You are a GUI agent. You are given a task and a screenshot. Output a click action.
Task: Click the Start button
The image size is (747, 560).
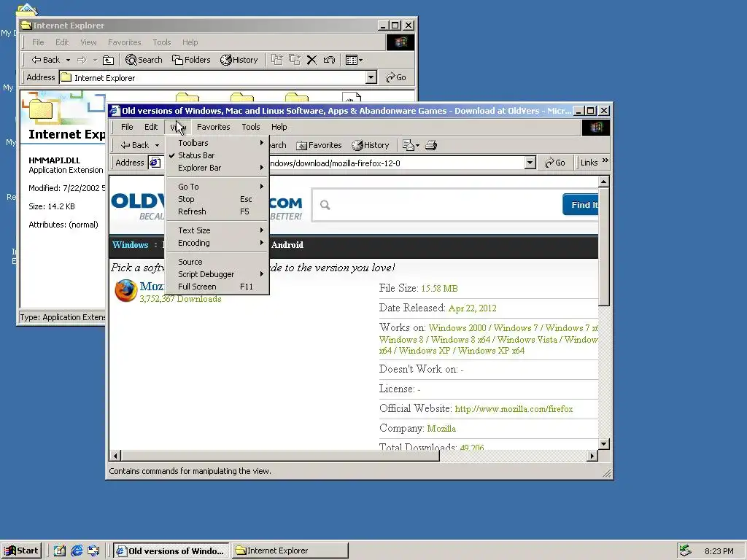coord(21,551)
